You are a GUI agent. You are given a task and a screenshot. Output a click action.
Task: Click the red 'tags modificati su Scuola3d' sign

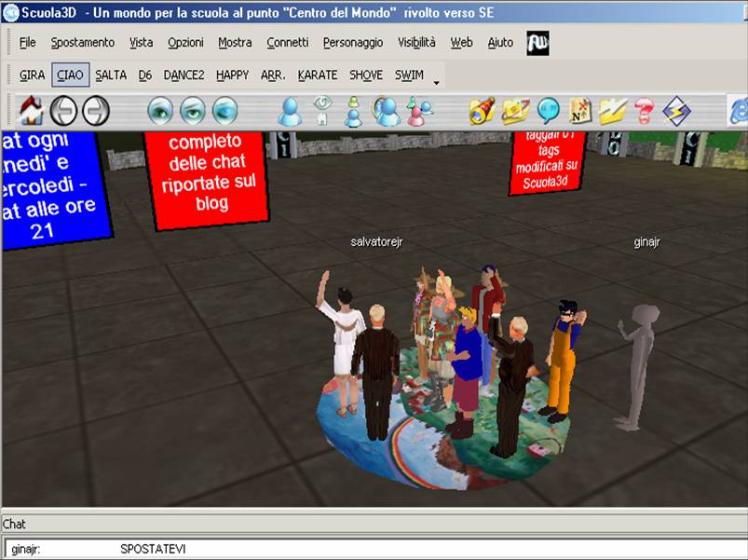click(x=548, y=162)
